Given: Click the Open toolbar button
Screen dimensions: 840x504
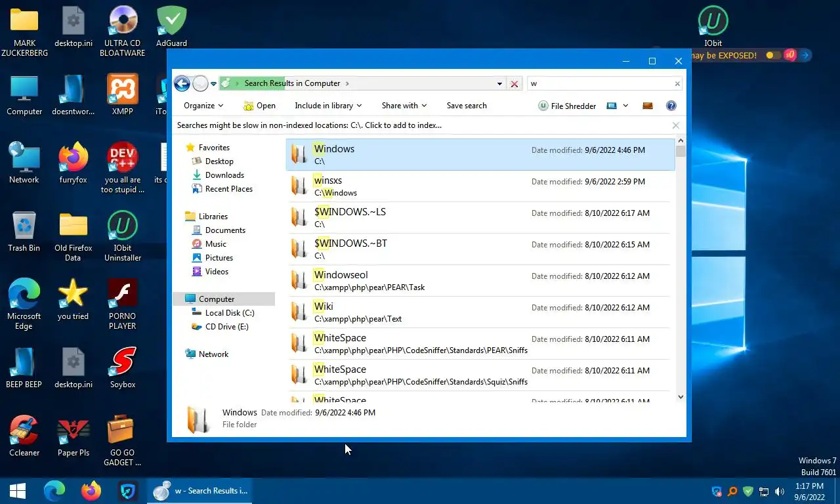Looking at the screenshot, I should (259, 106).
